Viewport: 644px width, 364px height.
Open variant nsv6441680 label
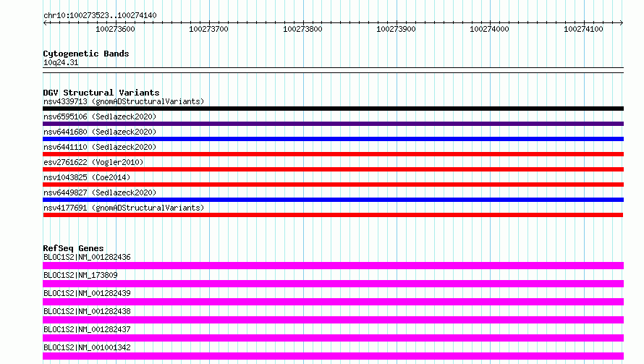[100, 132]
